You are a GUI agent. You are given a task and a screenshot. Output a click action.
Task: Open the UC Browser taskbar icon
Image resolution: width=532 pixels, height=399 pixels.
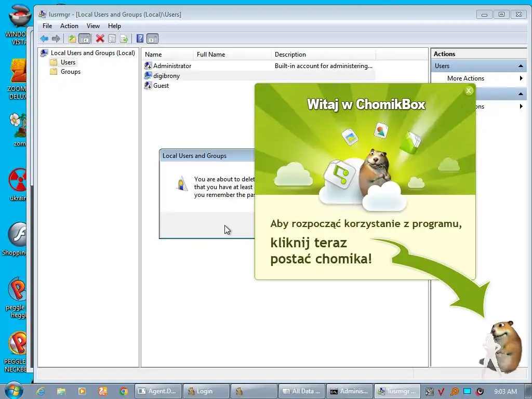(103, 391)
